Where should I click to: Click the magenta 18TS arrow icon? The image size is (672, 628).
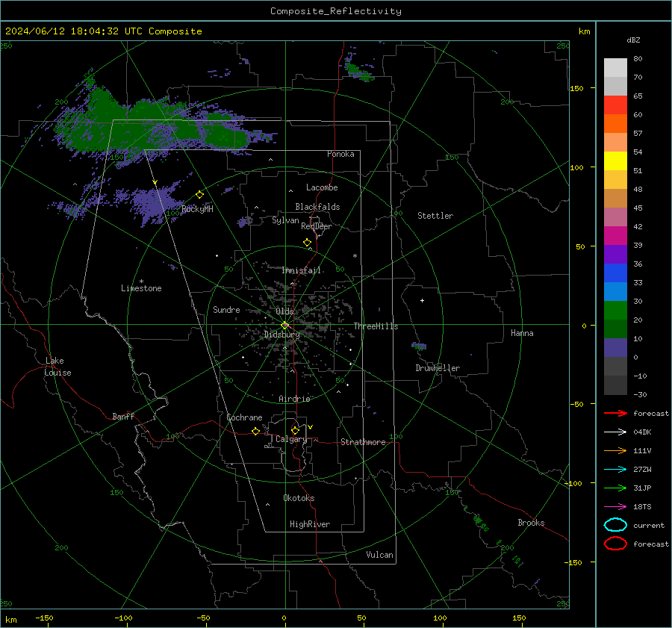click(x=615, y=507)
